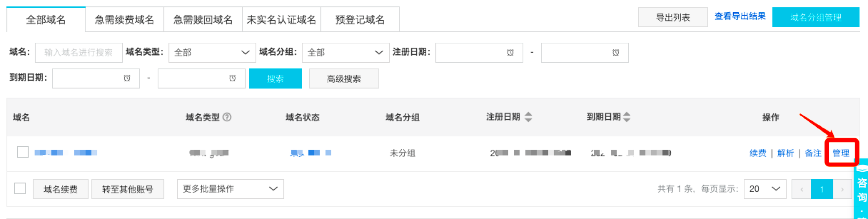Screen dimensions: 868x219
Task: Open the expiry end date calendar icon
Action: coord(232,78)
